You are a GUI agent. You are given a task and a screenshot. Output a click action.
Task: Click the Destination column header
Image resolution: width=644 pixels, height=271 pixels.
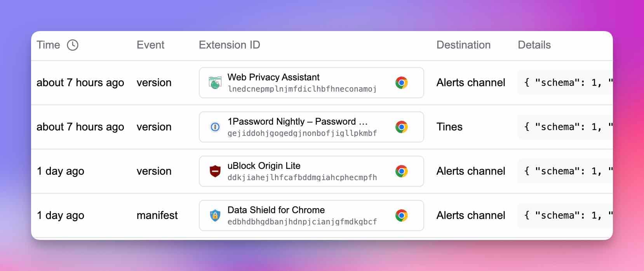point(463,45)
